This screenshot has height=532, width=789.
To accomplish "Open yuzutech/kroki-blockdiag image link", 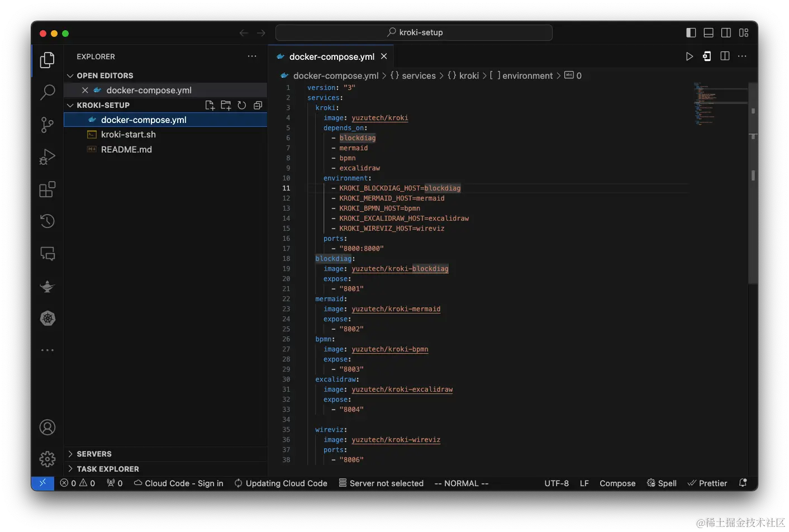I will [400, 269].
